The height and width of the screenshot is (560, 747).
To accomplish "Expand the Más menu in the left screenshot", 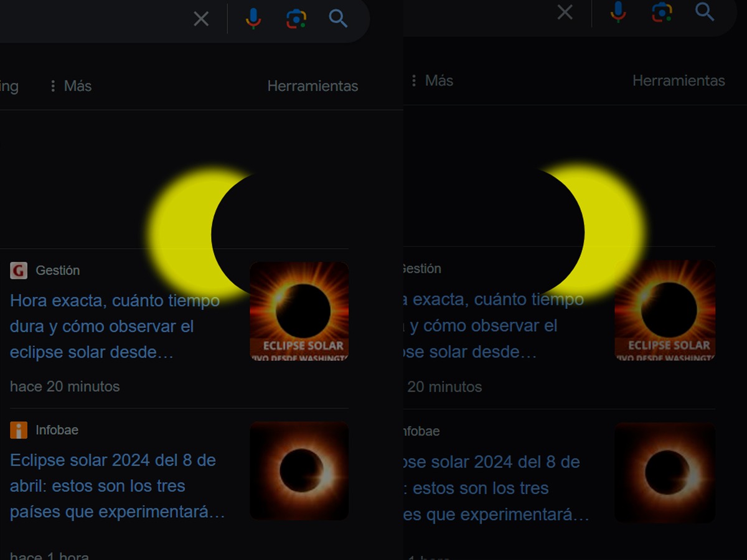I will pyautogui.click(x=70, y=86).
